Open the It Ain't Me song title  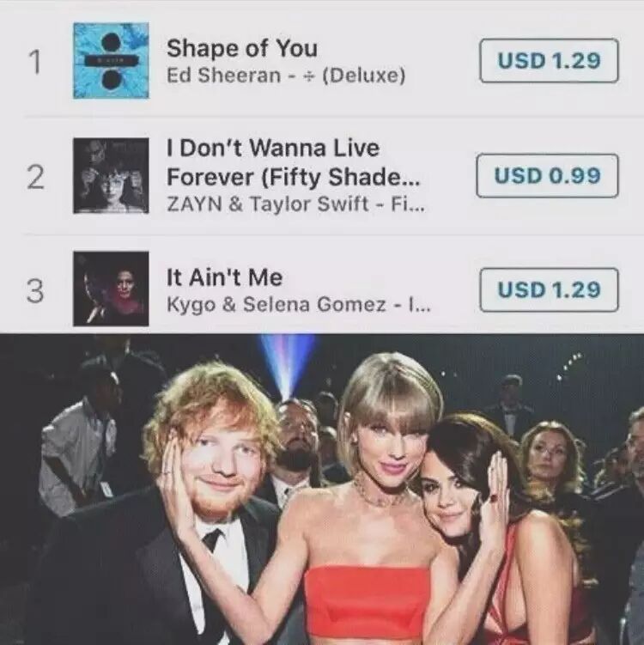pyautogui.click(x=224, y=277)
